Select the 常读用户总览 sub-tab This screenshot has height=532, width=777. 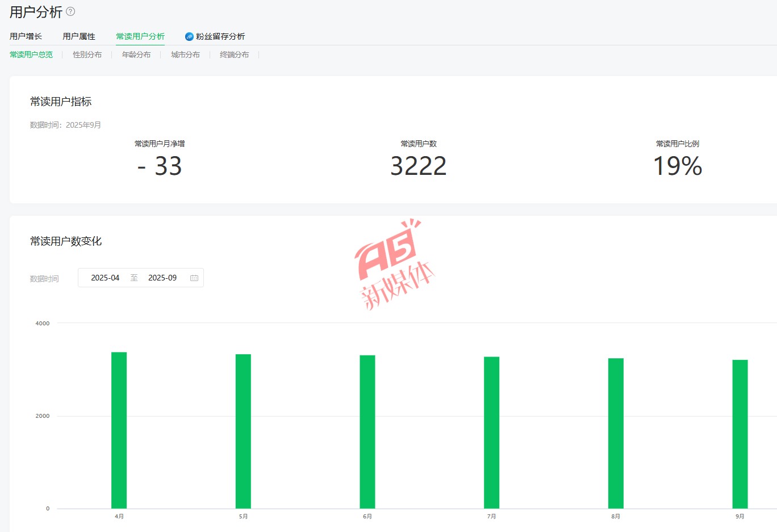tap(31, 55)
